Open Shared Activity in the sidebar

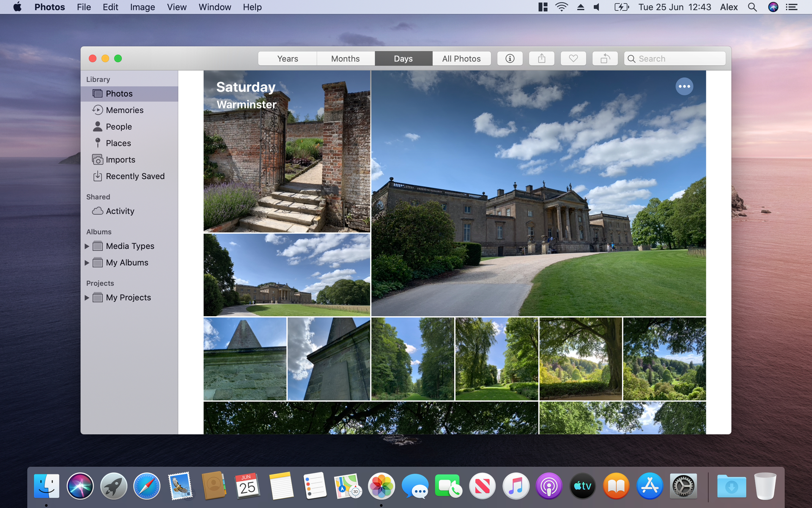pos(129,211)
